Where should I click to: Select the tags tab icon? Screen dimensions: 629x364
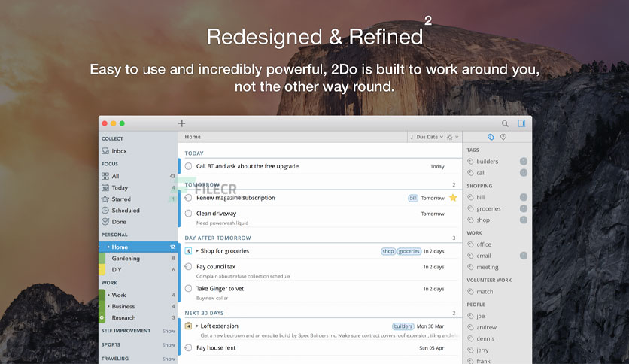click(491, 137)
